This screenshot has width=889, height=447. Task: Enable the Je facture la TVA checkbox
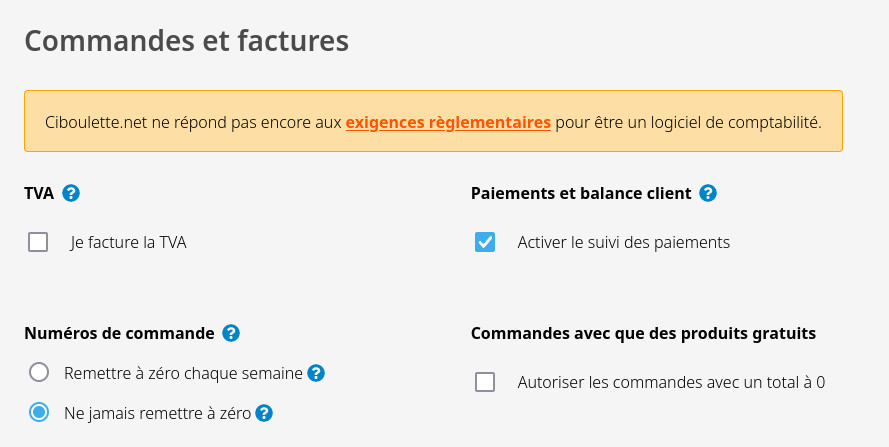38,242
